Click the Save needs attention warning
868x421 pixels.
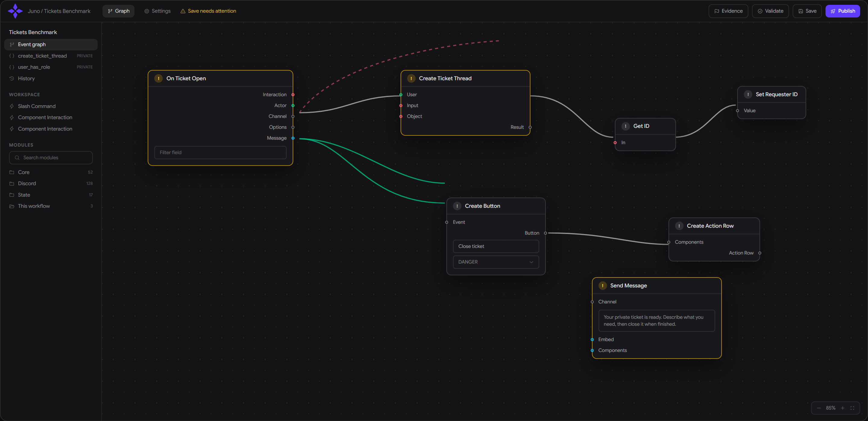click(208, 11)
